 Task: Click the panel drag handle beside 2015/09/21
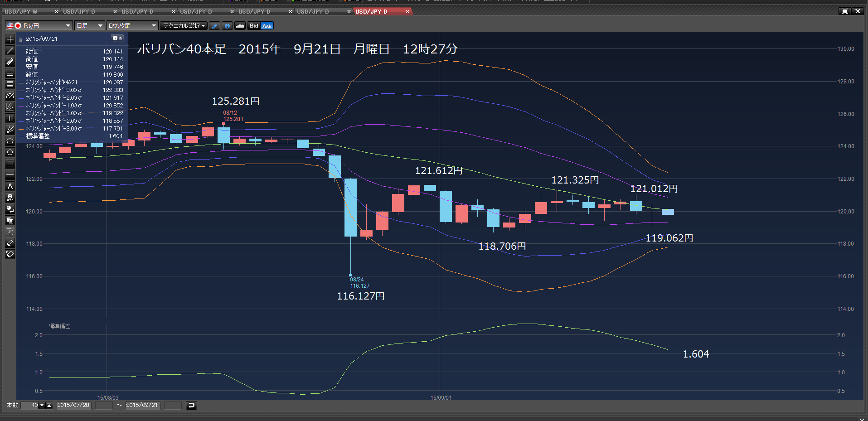[x=21, y=39]
